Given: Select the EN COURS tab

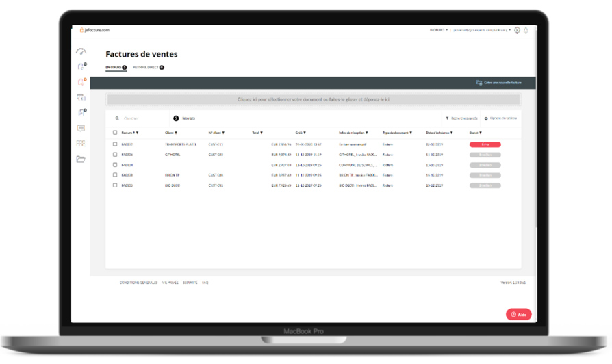Looking at the screenshot, I should pyautogui.click(x=115, y=68).
